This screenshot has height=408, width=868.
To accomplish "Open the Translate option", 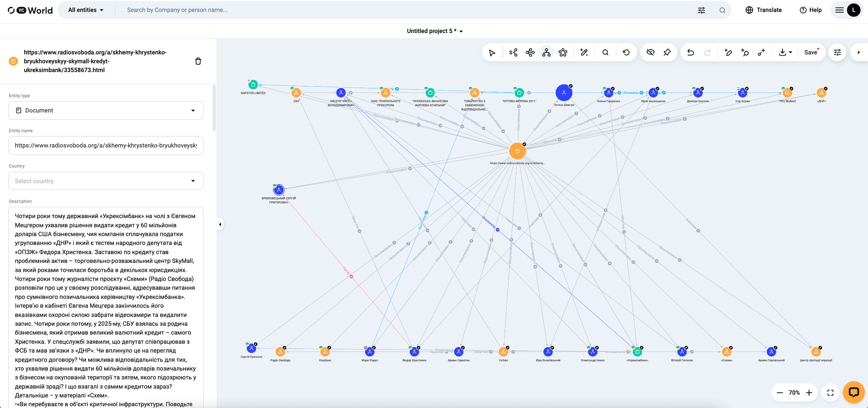I will 763,10.
